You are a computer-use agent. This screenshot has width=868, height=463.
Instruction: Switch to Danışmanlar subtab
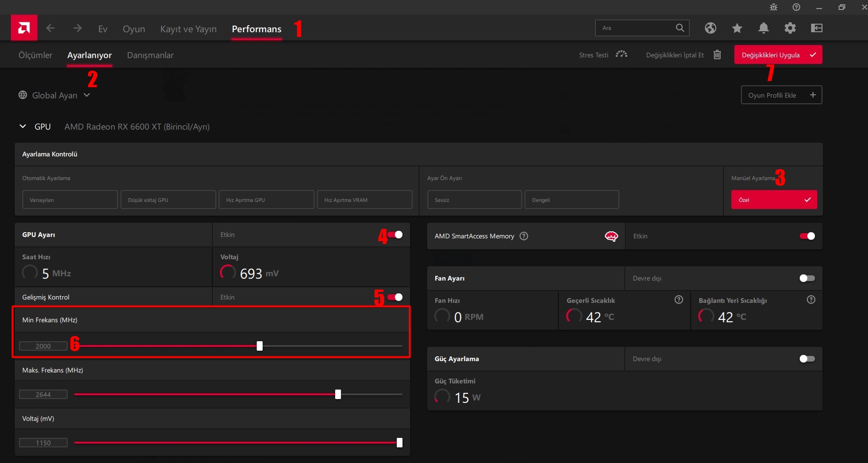click(150, 55)
